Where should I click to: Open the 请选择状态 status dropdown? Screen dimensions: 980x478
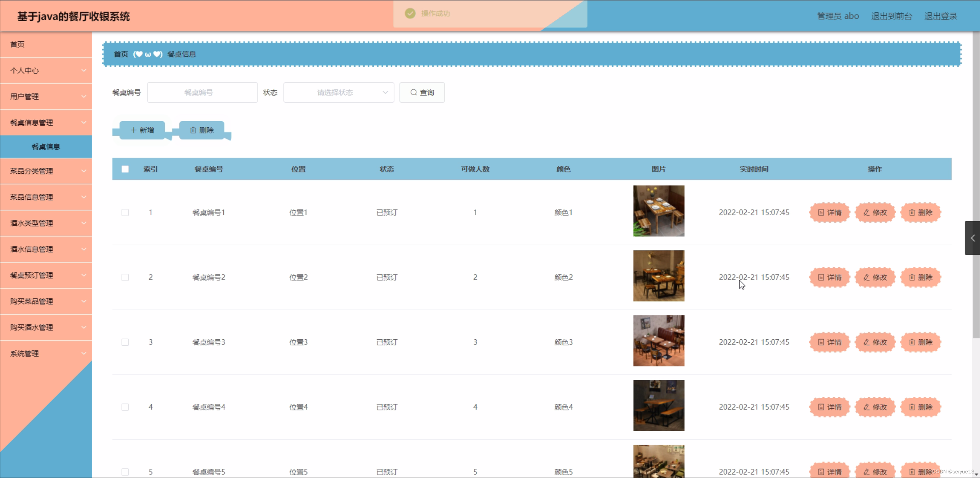[339, 92]
